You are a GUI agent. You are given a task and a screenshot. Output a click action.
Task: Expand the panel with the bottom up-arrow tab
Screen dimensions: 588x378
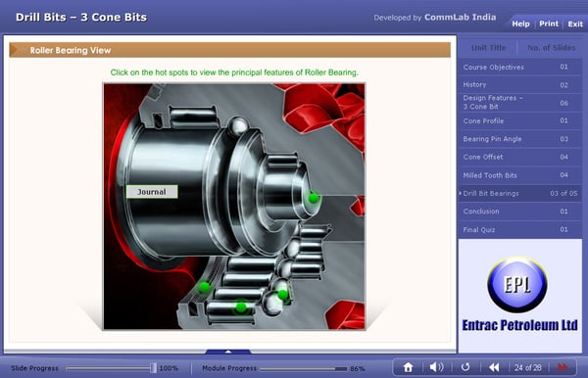[x=228, y=352]
